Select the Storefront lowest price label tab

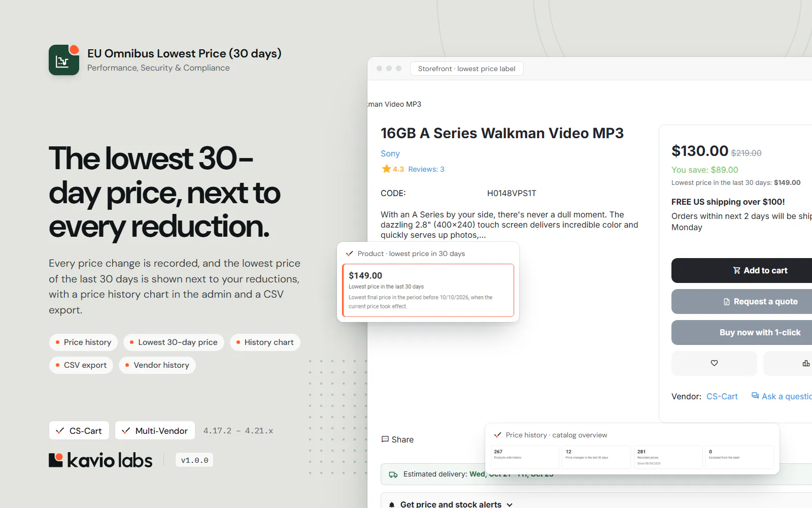coord(466,69)
